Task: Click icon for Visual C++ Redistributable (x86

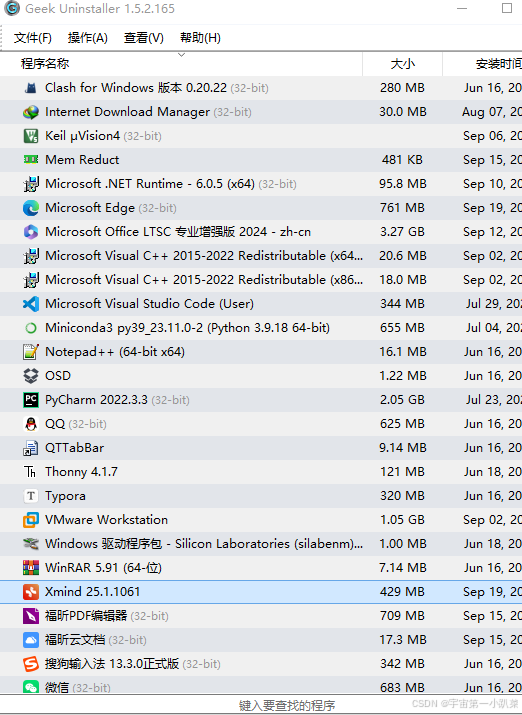Action: [x=31, y=280]
